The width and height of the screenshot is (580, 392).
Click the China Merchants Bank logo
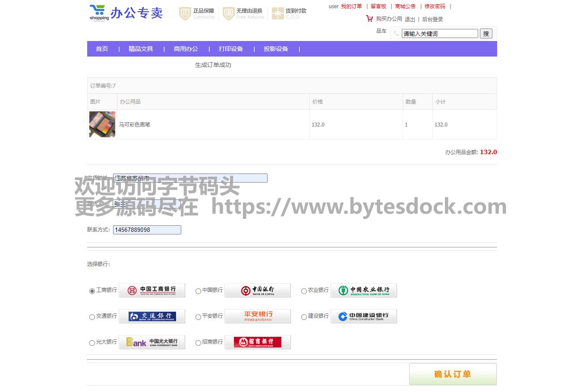coord(258,342)
